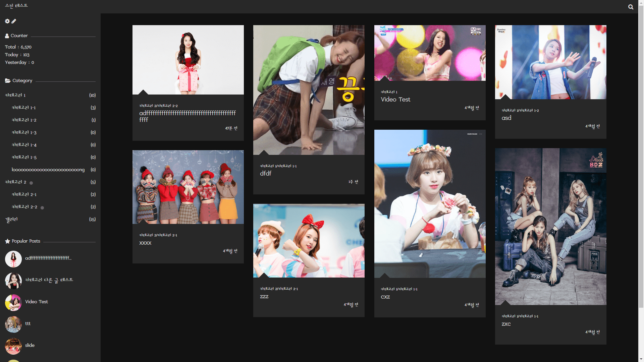This screenshot has width=644, height=362.
Task: Open blog admin settings gear icon
Action: click(x=7, y=21)
